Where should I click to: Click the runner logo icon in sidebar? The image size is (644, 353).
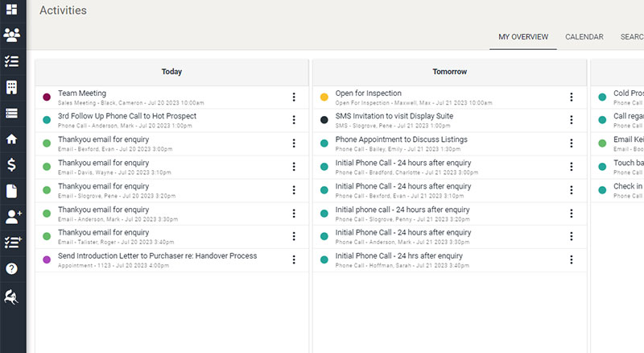tap(11, 297)
